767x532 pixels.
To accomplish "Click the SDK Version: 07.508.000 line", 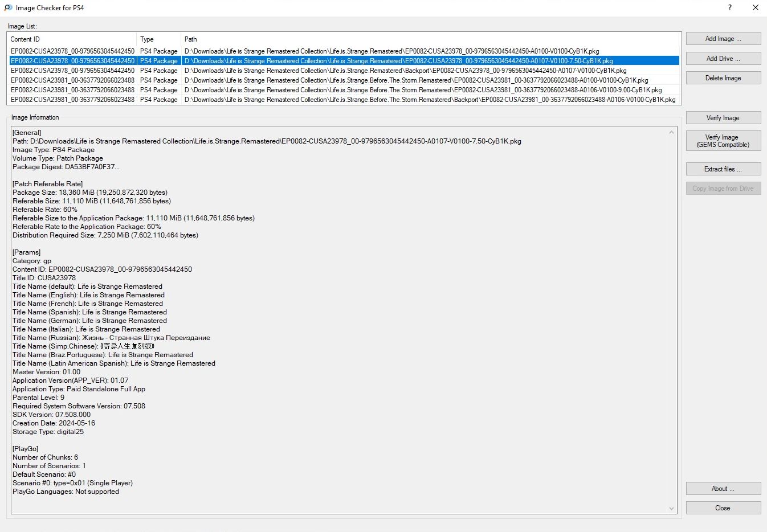I will pos(51,415).
